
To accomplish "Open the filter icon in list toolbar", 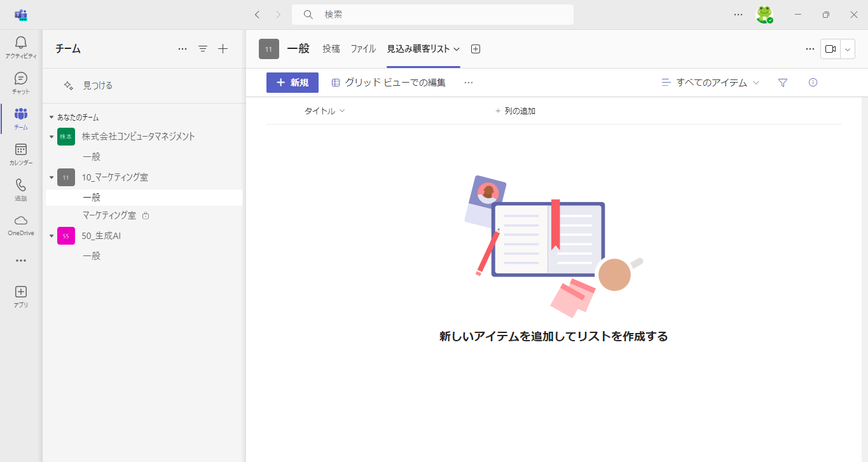I will coord(783,83).
